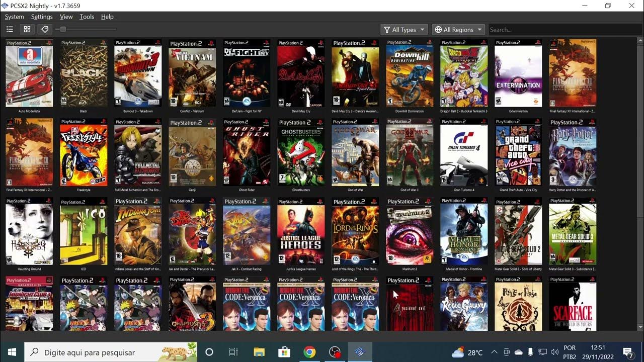The height and width of the screenshot is (362, 644).
Task: Open the System menu
Action: pyautogui.click(x=14, y=17)
